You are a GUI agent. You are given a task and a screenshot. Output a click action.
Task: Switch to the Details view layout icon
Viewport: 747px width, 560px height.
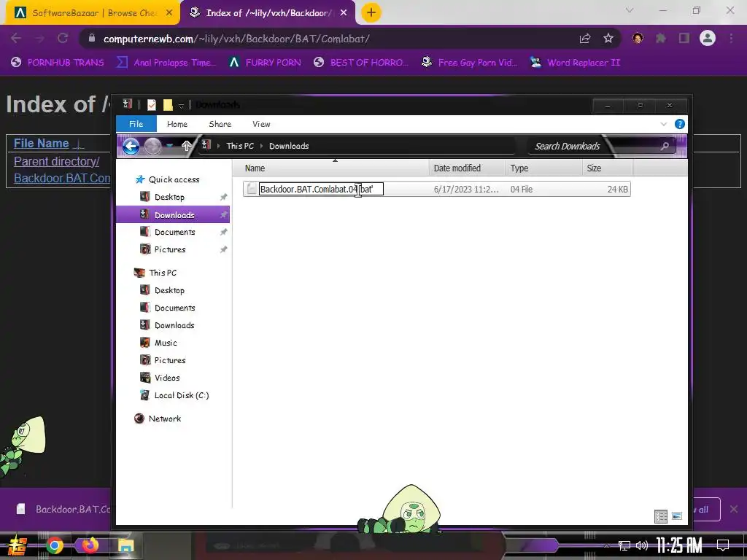coord(661,516)
